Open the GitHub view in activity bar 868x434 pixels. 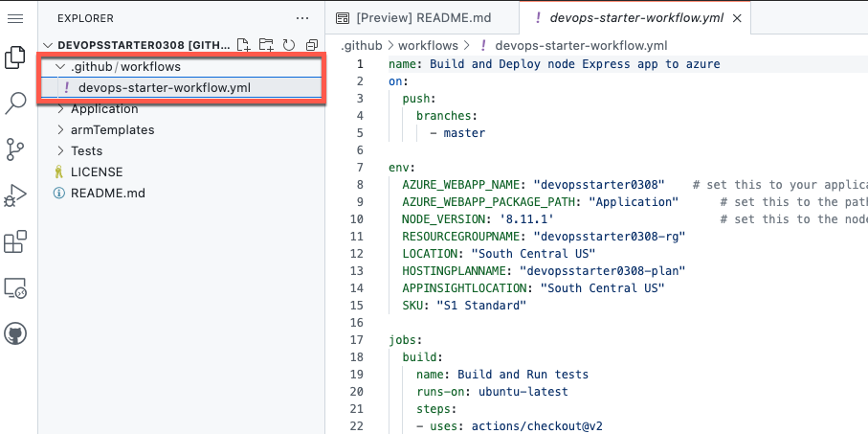tap(15, 333)
